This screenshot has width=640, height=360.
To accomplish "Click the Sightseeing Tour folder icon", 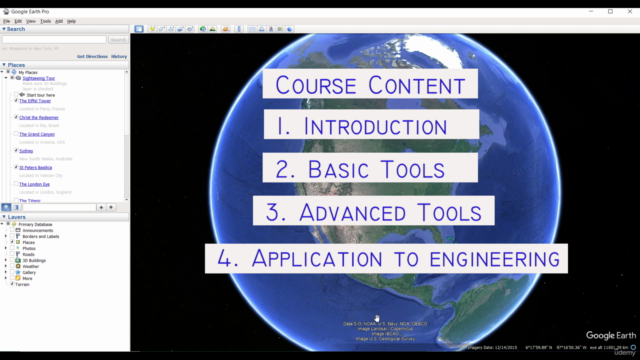I will tap(18, 78).
